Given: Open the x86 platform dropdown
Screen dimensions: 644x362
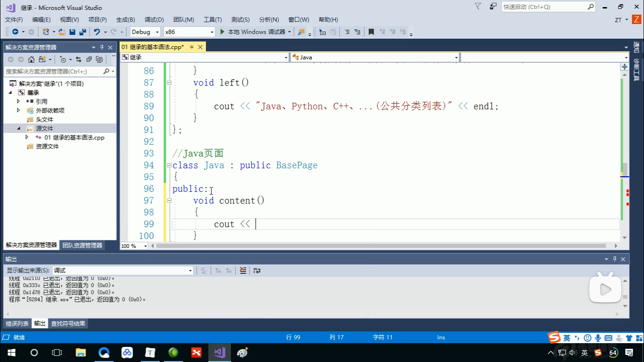Looking at the screenshot, I should pos(189,32).
